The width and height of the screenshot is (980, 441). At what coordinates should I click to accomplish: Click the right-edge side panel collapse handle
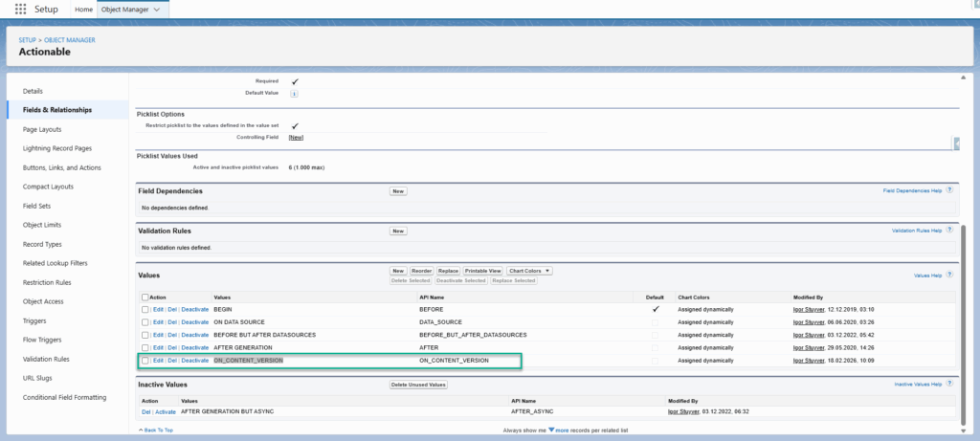click(x=956, y=143)
